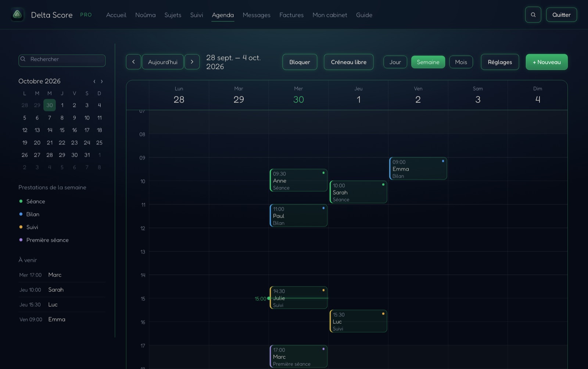The width and height of the screenshot is (588, 369).
Task: Open the Factures tab
Action: click(x=291, y=15)
